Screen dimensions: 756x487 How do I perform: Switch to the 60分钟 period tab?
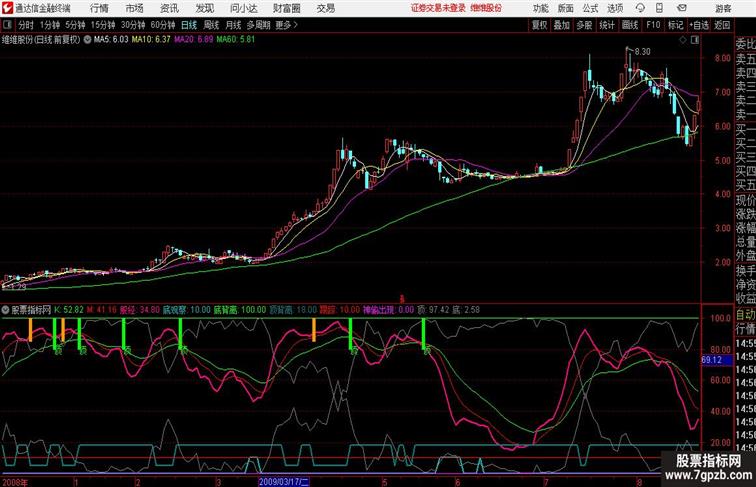(x=163, y=25)
